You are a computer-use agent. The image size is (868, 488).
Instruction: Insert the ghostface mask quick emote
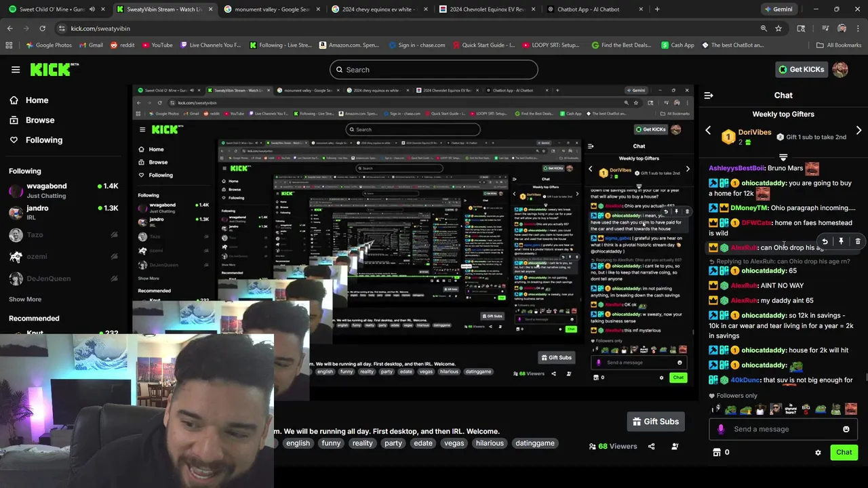(717, 409)
